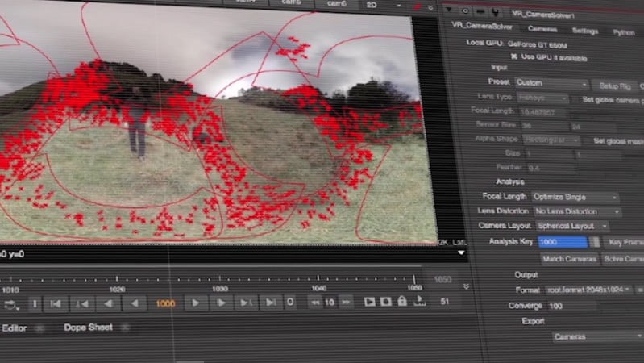This screenshot has width=644, height=363.
Task: Go to the next keyframe
Action: pos(247,302)
